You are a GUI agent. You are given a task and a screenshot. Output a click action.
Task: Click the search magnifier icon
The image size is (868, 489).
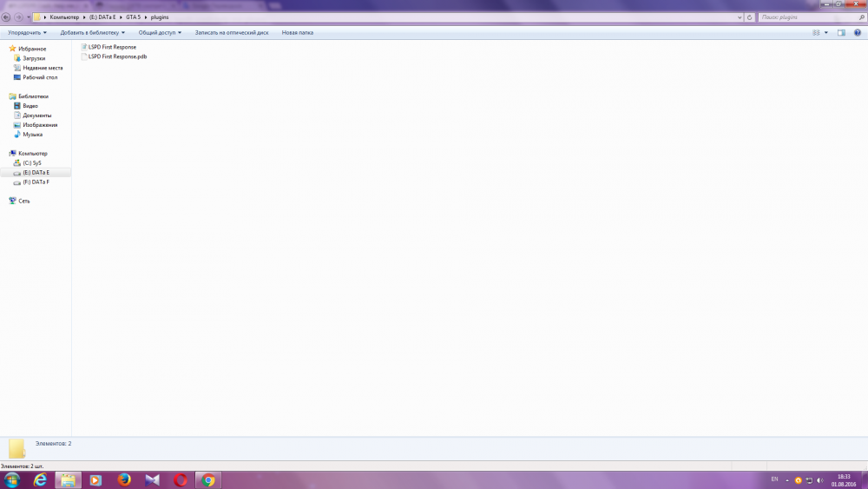click(x=862, y=17)
